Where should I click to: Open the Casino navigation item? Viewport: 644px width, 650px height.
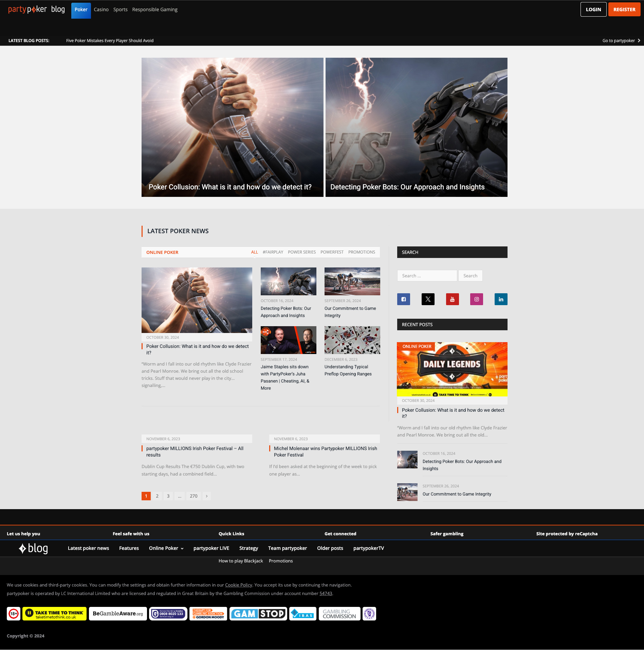click(x=101, y=10)
